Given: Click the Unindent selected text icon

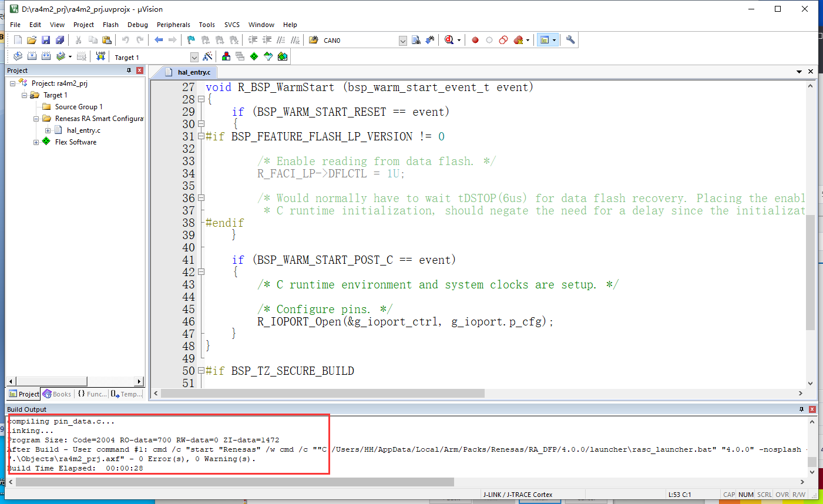Looking at the screenshot, I should 267,40.
